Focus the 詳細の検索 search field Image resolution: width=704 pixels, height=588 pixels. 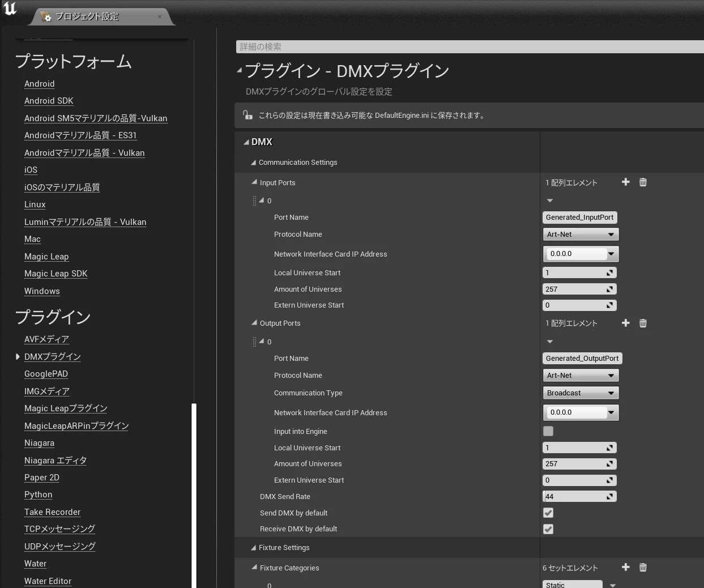click(x=470, y=46)
